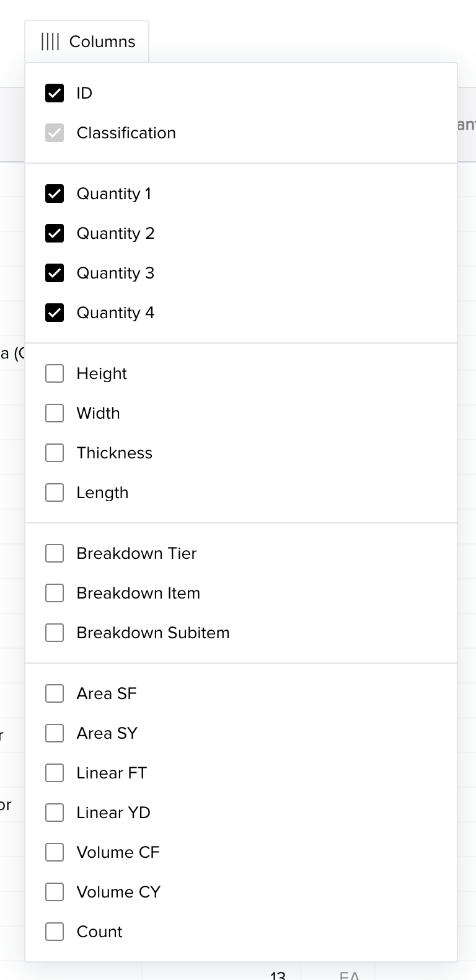Screen dimensions: 476x980
Task: Toggle off the Quantity 3 column
Action: 55,273
